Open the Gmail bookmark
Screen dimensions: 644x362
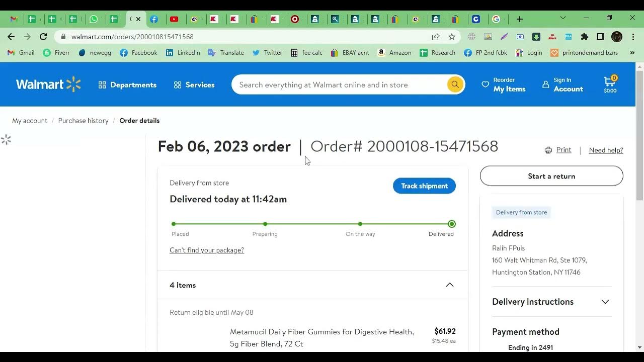coord(21,53)
